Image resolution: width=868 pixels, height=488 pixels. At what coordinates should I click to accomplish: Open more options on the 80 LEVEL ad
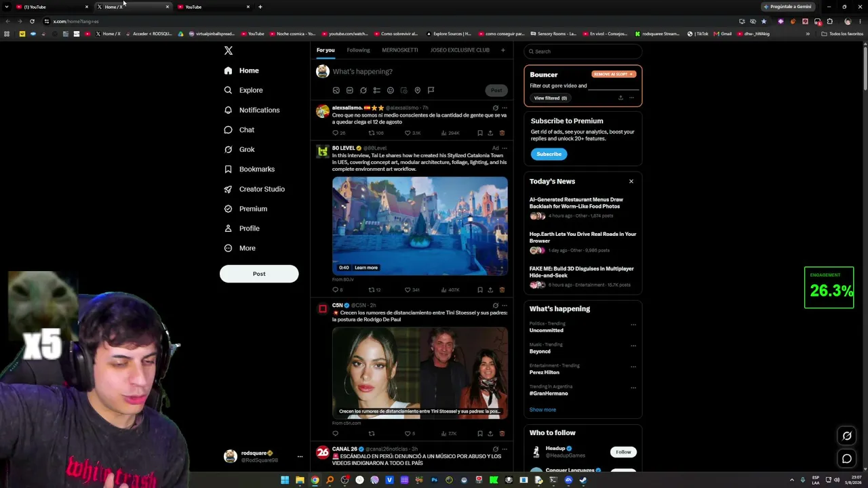504,148
